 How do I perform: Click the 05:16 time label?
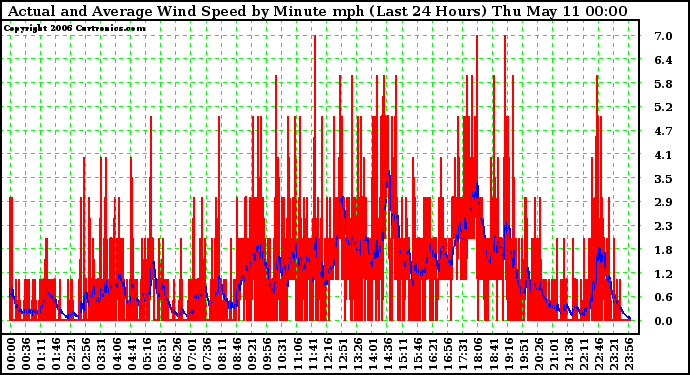pos(146,353)
